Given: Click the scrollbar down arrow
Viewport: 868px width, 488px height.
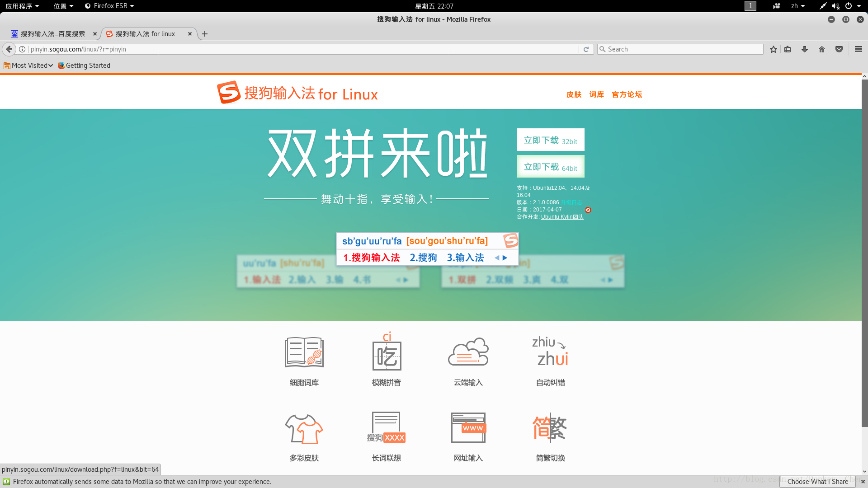Looking at the screenshot, I should point(864,471).
